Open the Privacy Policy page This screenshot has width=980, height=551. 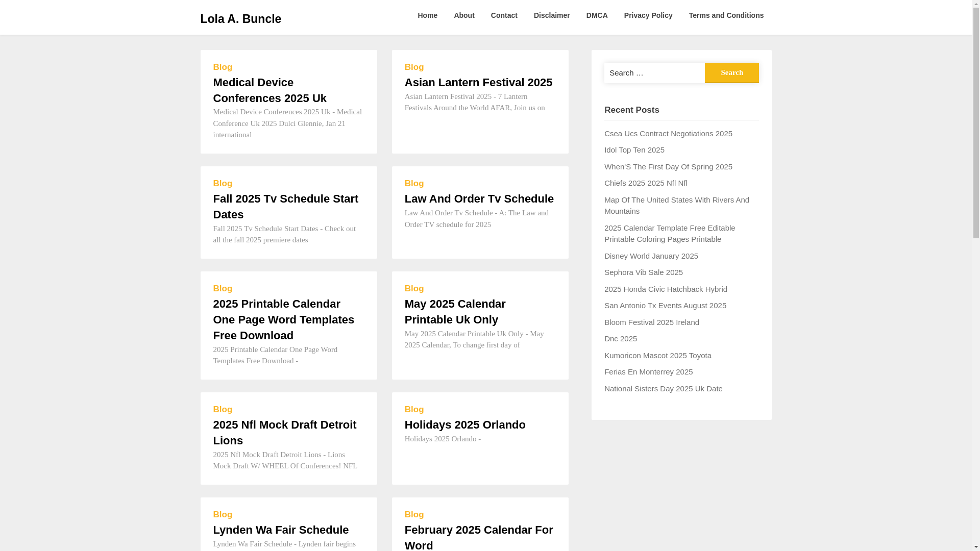coord(648,15)
